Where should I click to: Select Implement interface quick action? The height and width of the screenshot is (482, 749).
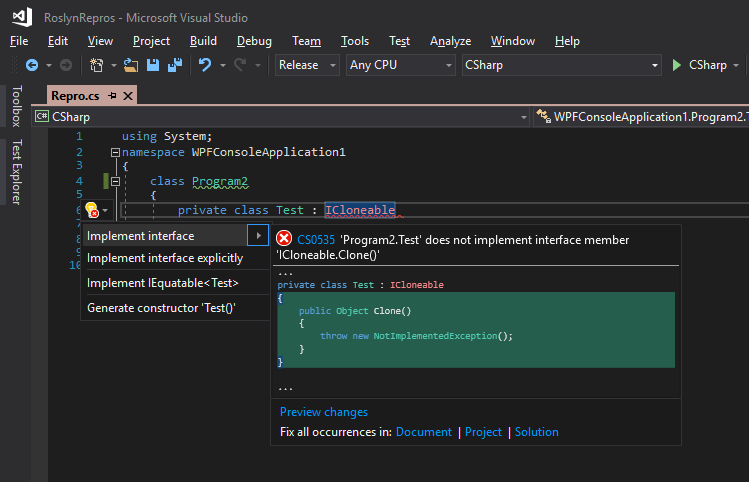click(165, 236)
